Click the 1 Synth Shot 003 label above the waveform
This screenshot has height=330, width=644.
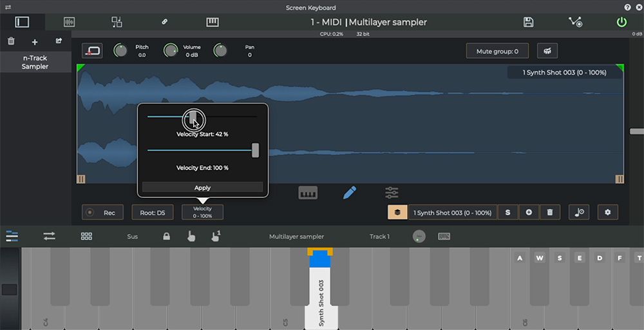coord(564,72)
